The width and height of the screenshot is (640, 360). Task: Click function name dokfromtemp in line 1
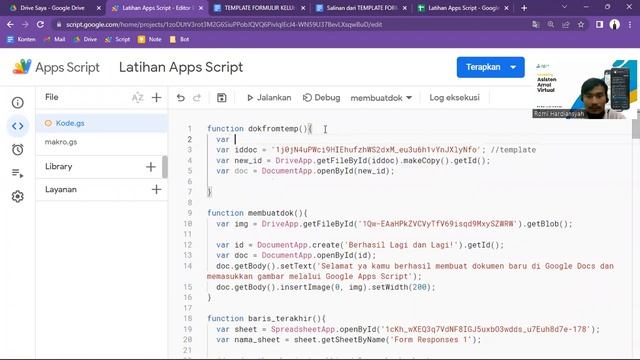[x=273, y=129]
